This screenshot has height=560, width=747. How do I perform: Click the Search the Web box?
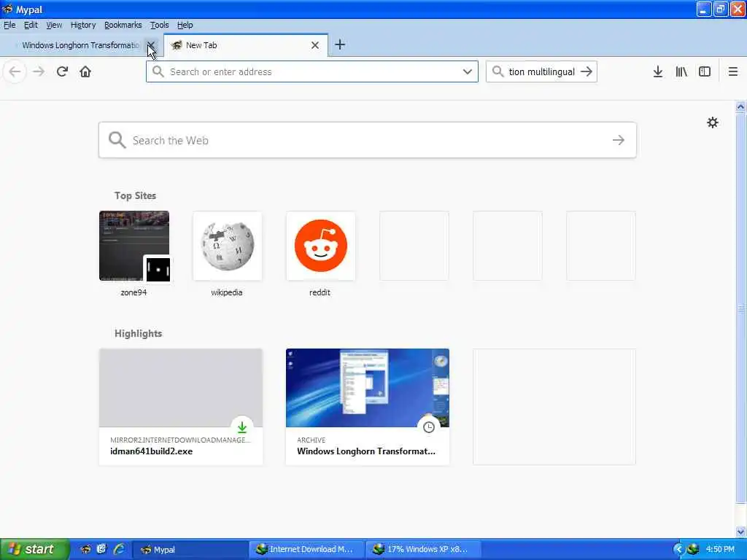pyautogui.click(x=368, y=140)
